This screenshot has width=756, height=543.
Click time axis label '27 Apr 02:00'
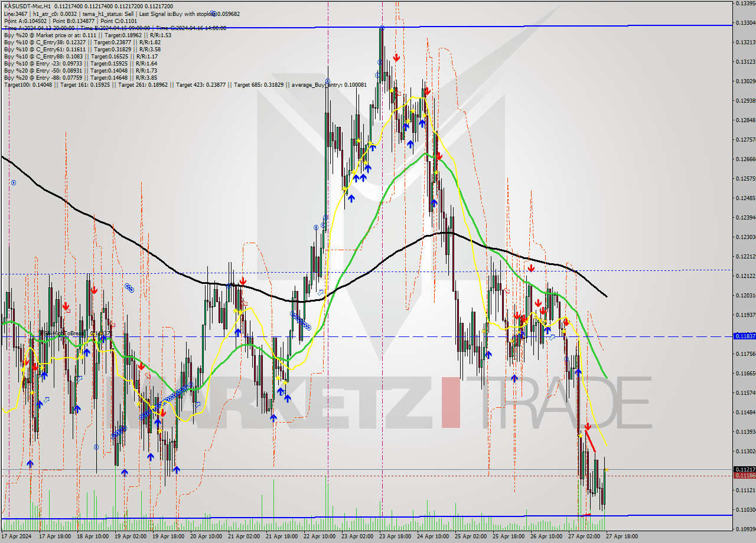coord(584,537)
